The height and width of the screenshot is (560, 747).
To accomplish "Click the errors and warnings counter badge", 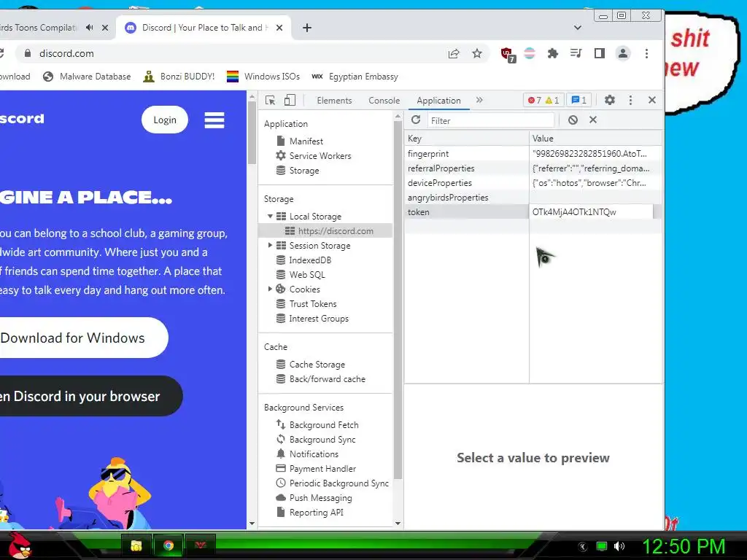I will pyautogui.click(x=543, y=100).
